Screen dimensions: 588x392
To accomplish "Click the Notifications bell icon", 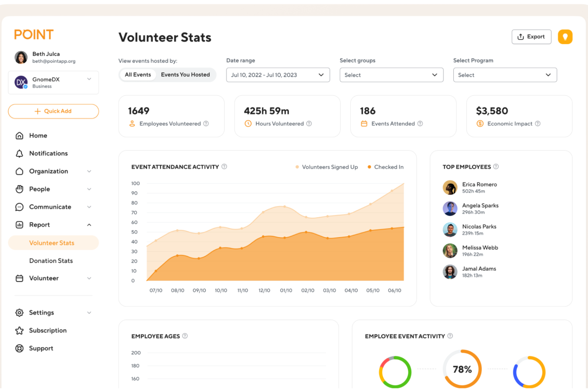I will coord(19,153).
